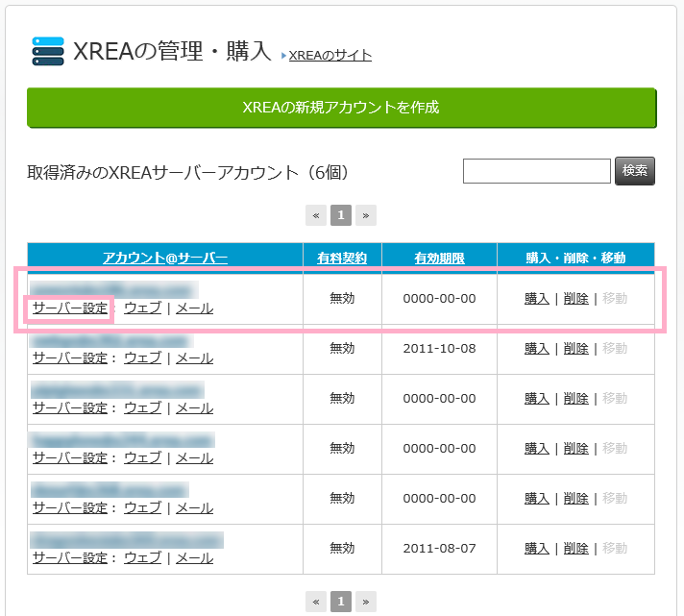Click 削除 in the first account row

coord(575,299)
